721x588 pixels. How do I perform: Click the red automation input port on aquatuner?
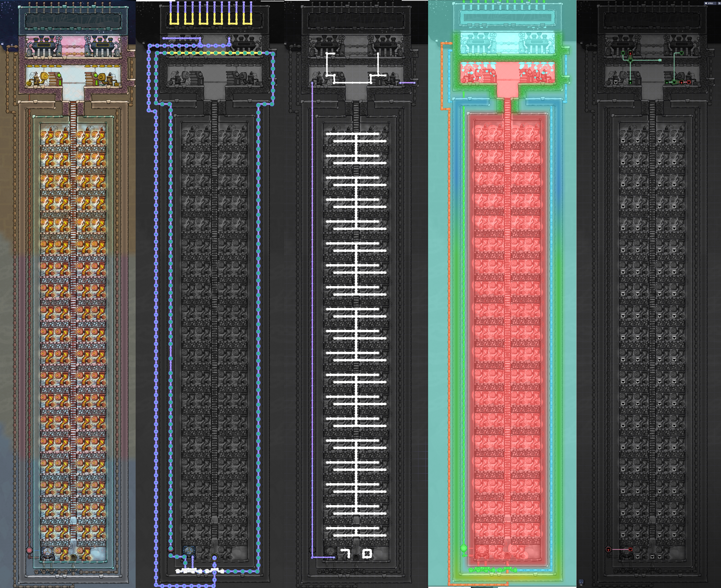pos(631,549)
